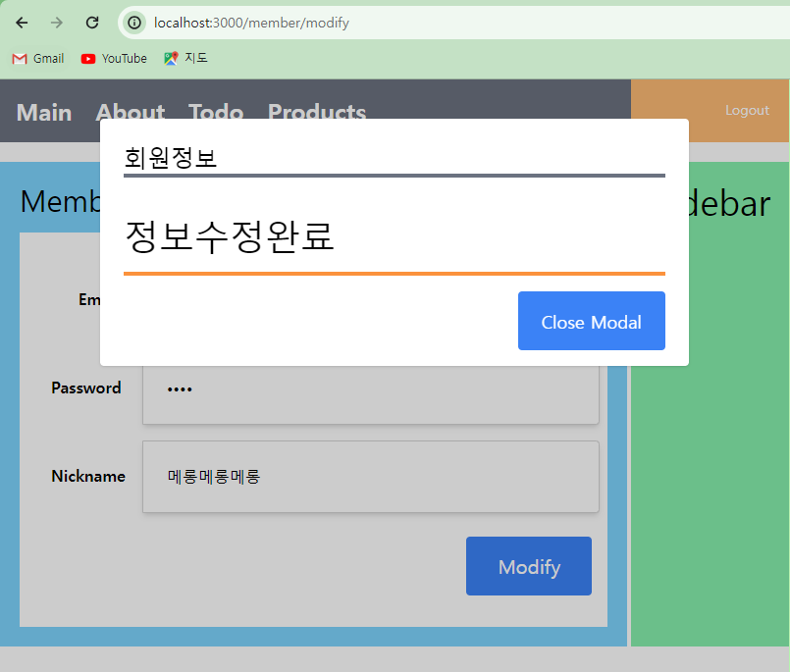Screen dimensions: 790x672
Task: Close the modal with Close Modal button
Action: click(592, 321)
